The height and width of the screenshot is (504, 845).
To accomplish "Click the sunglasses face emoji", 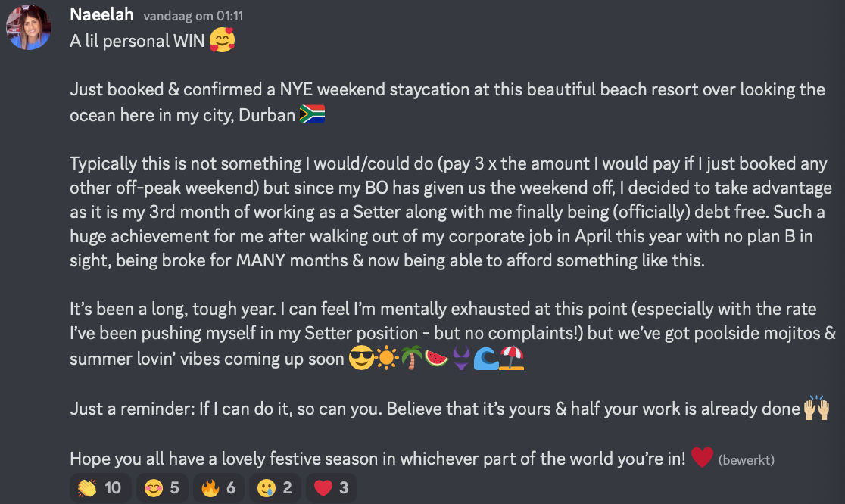I will [361, 359].
